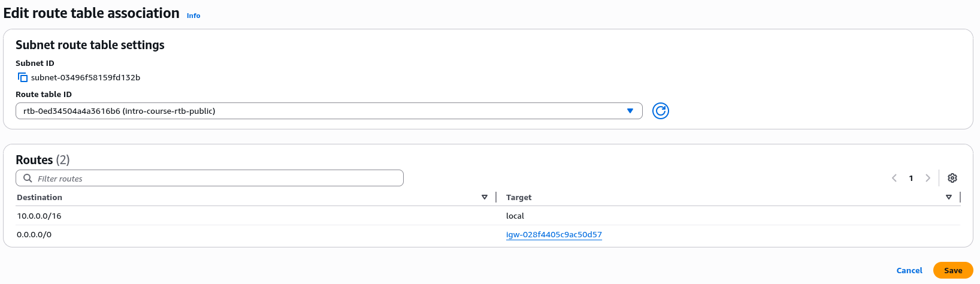
Task: Copy the subnet ID to clipboard
Action: (23, 77)
